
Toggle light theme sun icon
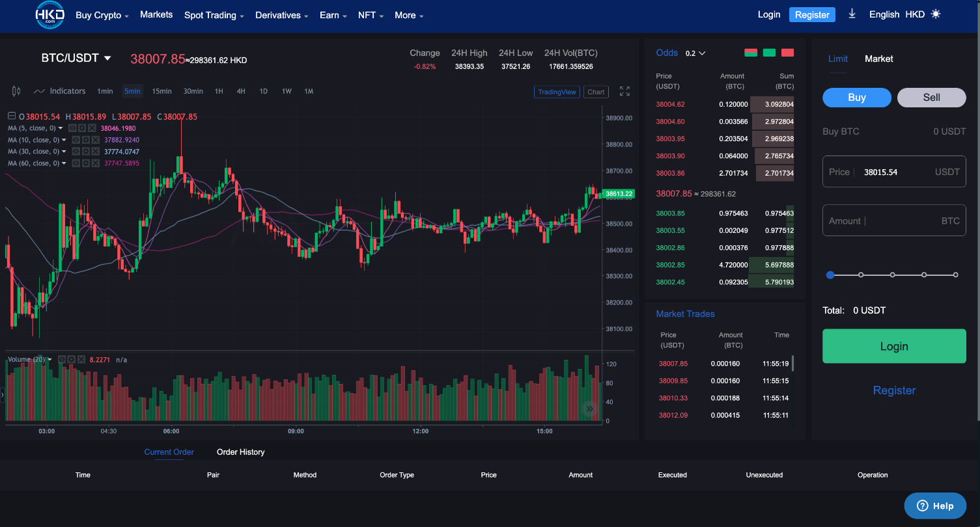click(x=936, y=14)
